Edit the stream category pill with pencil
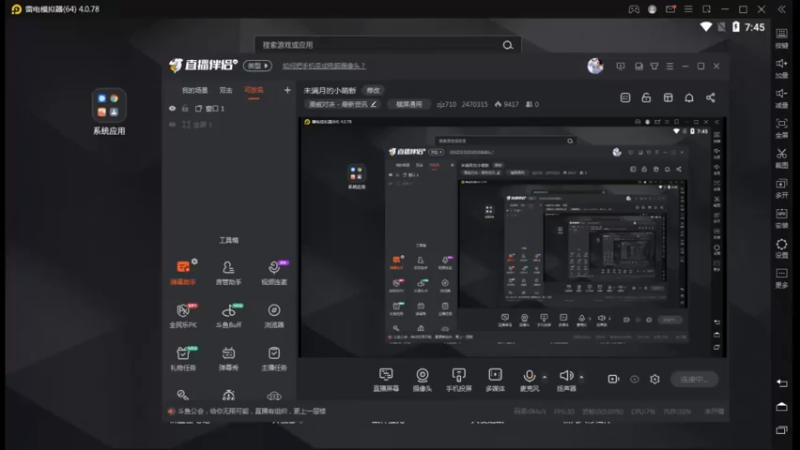Viewport: 800px width, 450px height. point(342,104)
